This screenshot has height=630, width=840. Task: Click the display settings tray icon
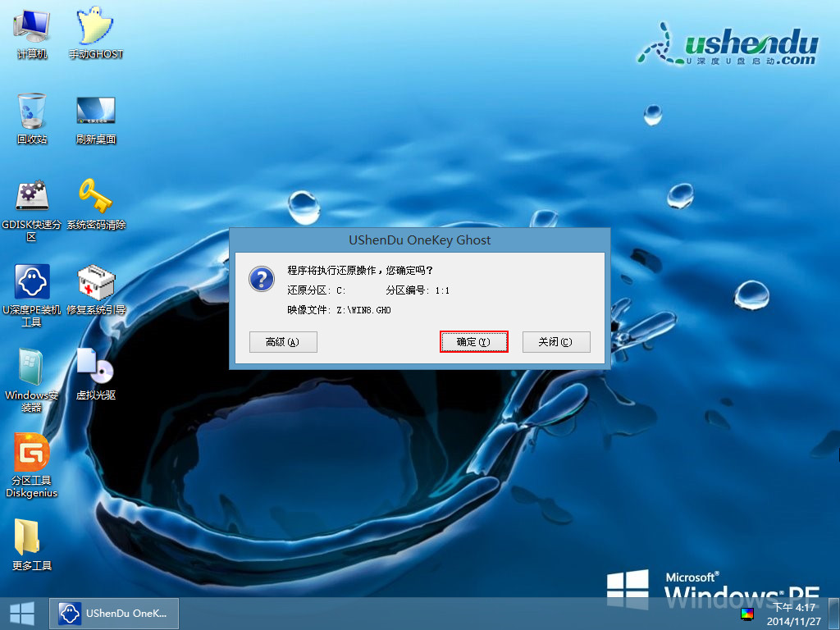point(746,614)
